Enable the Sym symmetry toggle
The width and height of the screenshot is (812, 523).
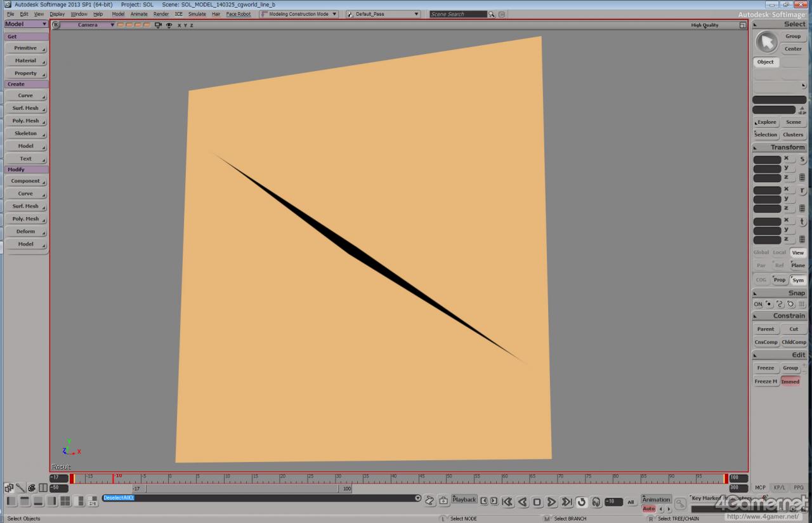tap(798, 279)
